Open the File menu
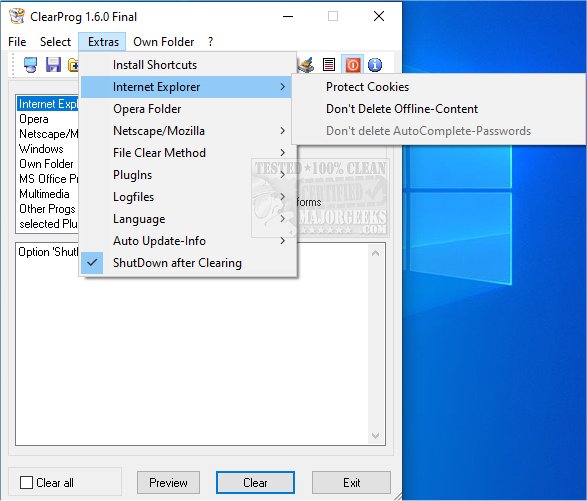Viewport: 587px width, 501px height. pyautogui.click(x=17, y=42)
